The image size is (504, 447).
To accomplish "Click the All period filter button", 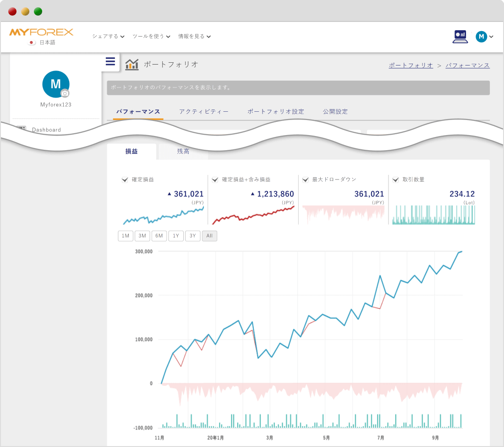I will coord(209,236).
